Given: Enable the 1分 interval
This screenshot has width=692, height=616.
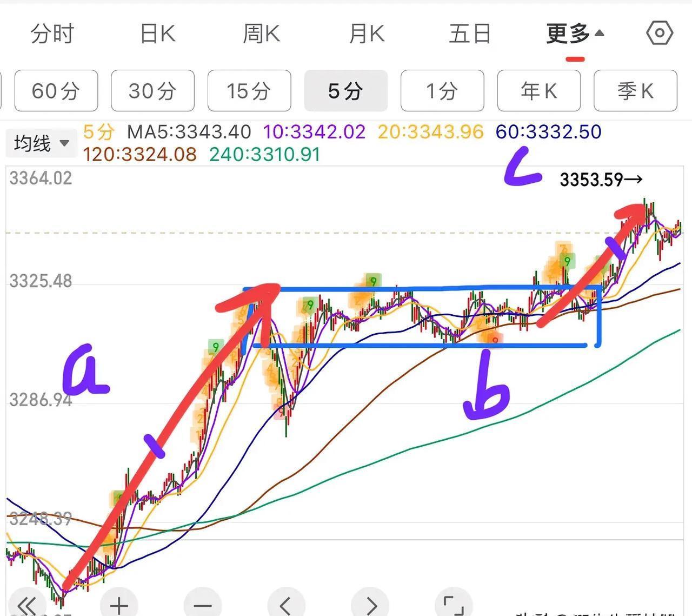Looking at the screenshot, I should click(x=442, y=91).
